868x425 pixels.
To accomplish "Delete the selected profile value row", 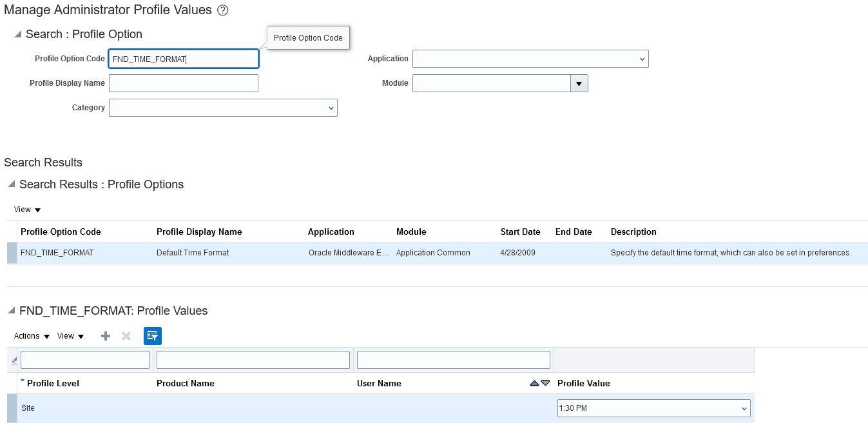I will pyautogui.click(x=126, y=336).
